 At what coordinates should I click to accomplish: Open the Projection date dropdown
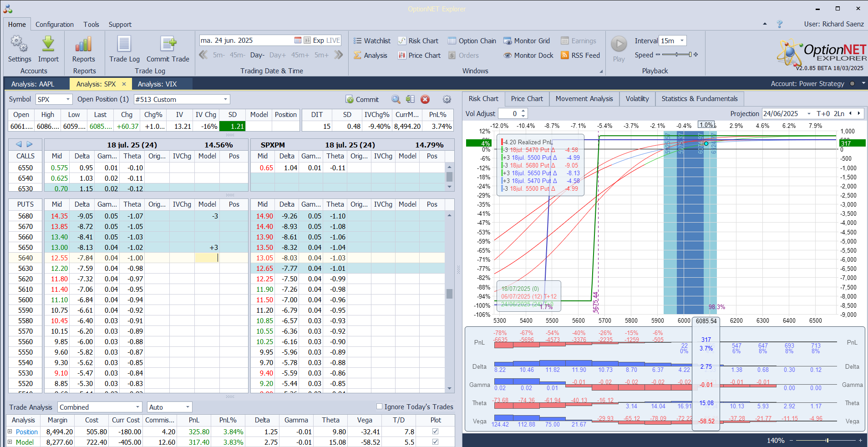tap(809, 113)
